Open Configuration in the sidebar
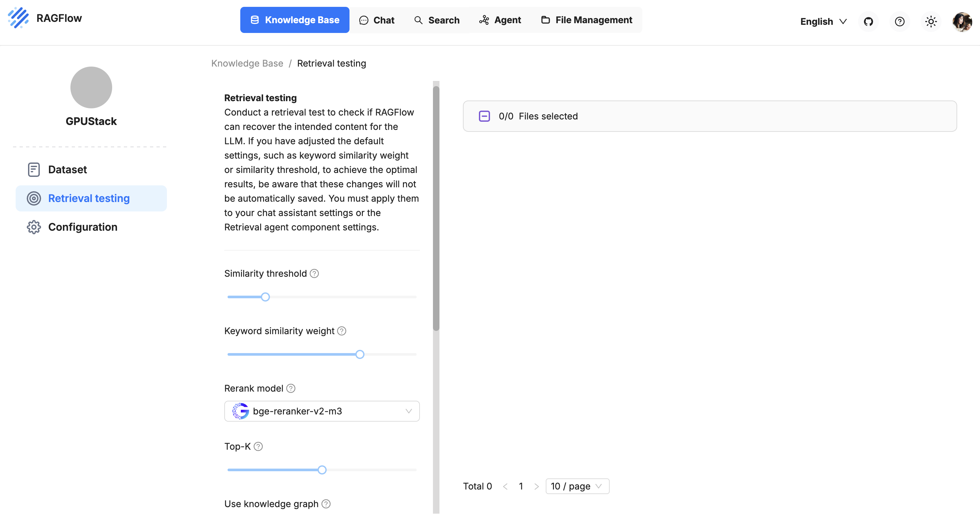Viewport: 980px width, 528px height. pyautogui.click(x=82, y=227)
